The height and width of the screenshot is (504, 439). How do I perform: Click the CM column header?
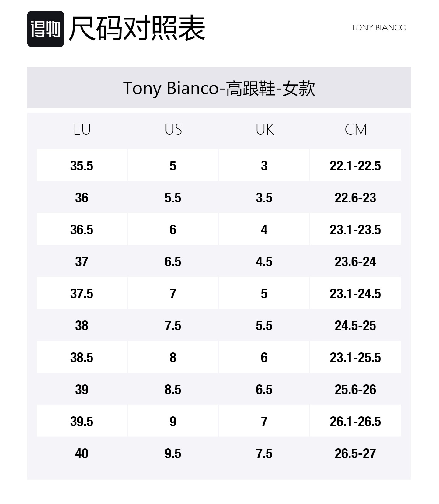click(356, 129)
